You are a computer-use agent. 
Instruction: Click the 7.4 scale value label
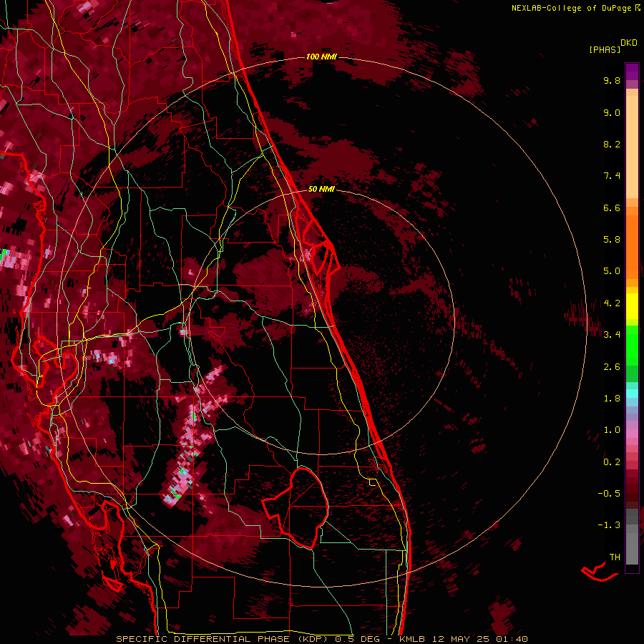612,176
